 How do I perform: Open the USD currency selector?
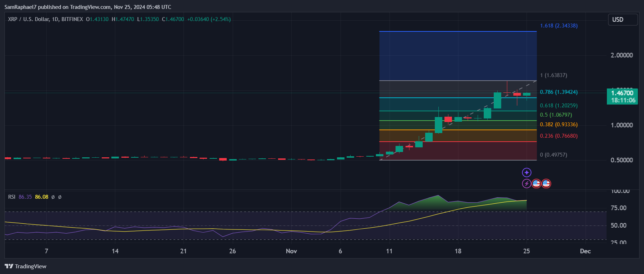click(x=623, y=20)
